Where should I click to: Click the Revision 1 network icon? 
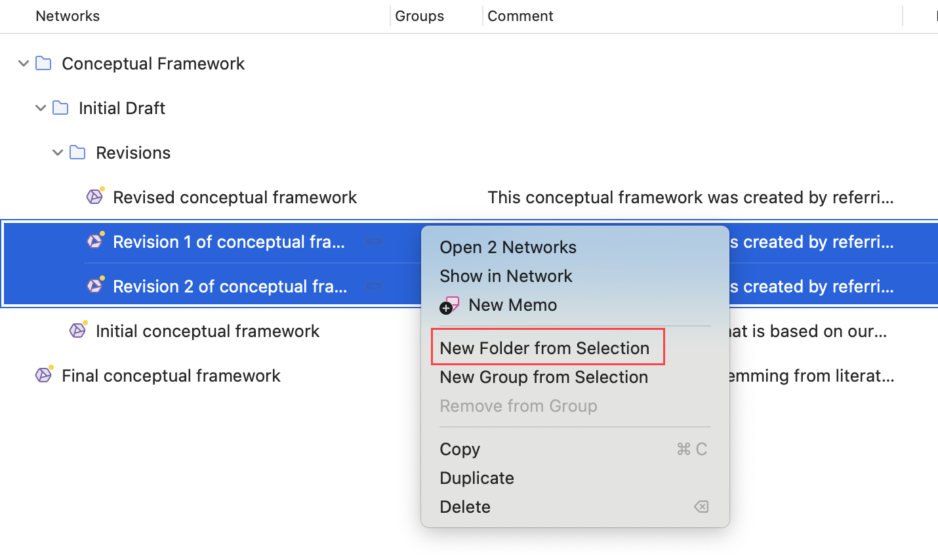point(95,241)
